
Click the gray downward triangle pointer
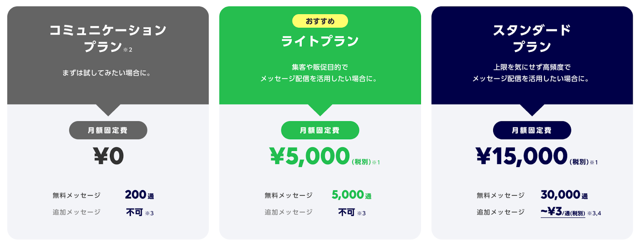point(108,110)
